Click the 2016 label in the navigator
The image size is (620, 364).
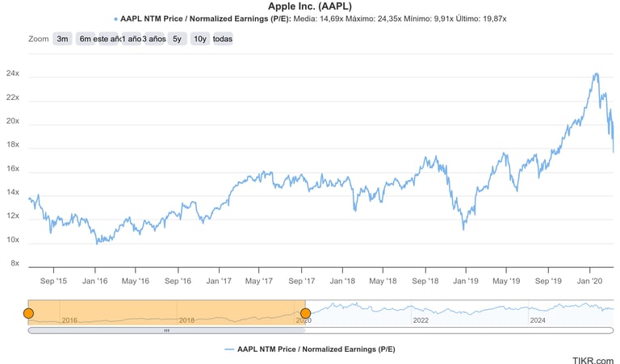point(69,320)
